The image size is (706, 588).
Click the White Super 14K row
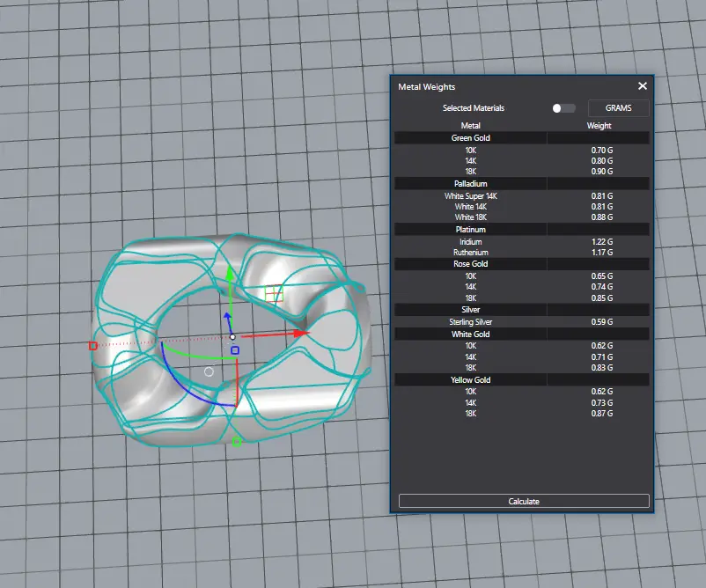click(x=522, y=195)
